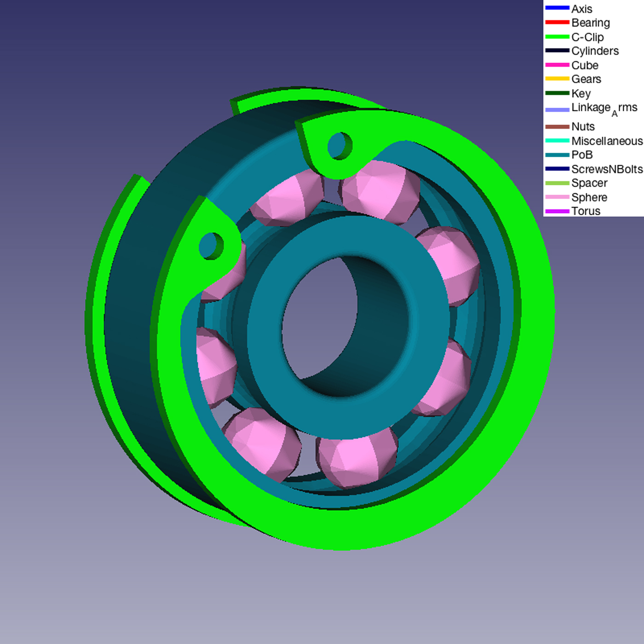Image resolution: width=644 pixels, height=644 pixels.
Task: Click the blue Axis legend color swatch
Action: pyautogui.click(x=557, y=8)
